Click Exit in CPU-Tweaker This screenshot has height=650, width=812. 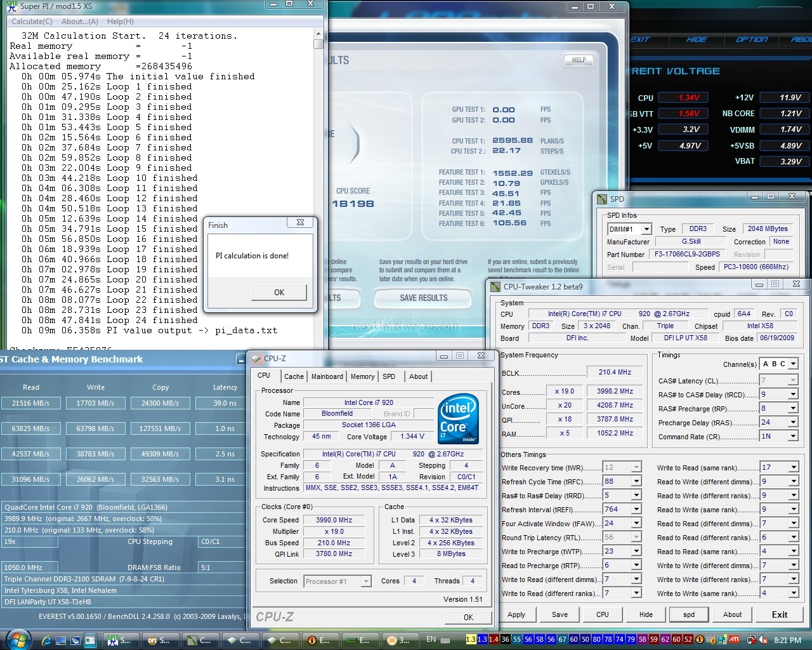(780, 614)
